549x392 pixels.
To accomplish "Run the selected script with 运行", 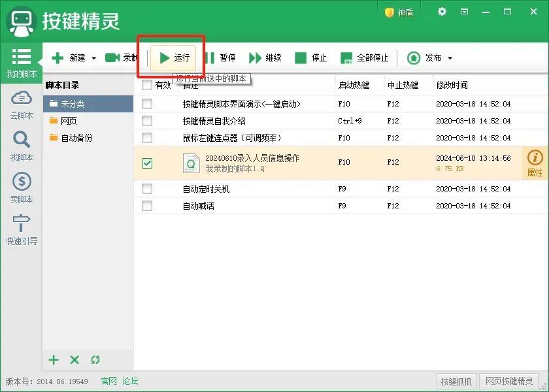I will tap(175, 57).
